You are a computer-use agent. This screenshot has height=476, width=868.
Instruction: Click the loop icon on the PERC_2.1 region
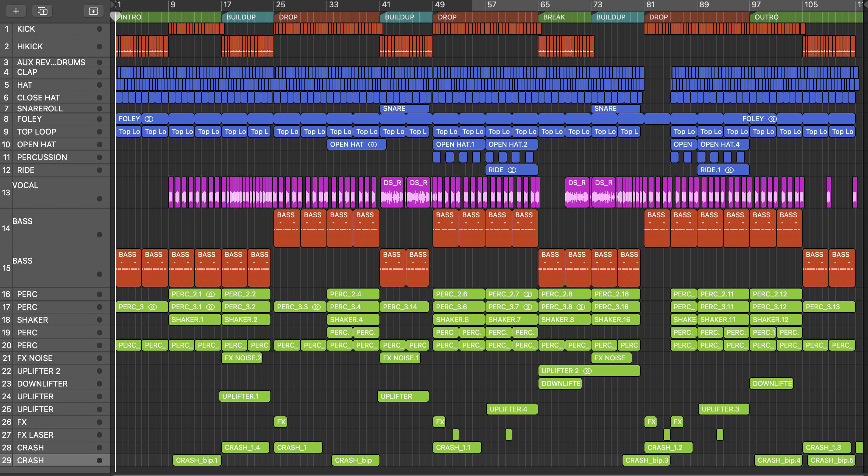pos(210,294)
